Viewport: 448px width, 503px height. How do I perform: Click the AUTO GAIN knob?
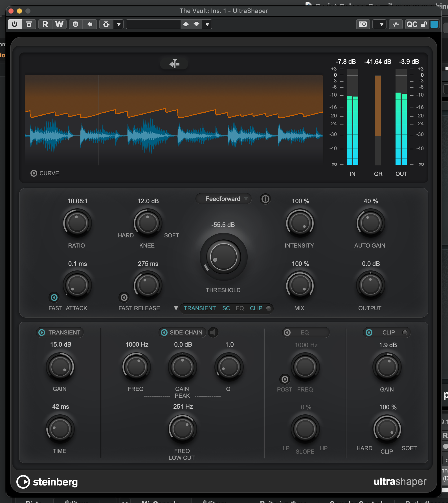pos(370,223)
